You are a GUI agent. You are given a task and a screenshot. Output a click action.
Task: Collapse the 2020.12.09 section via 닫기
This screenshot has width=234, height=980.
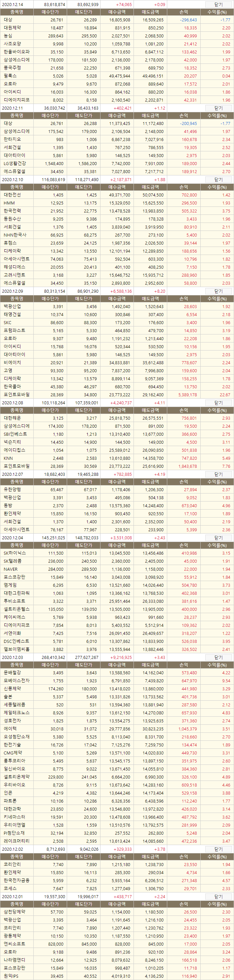[218, 291]
